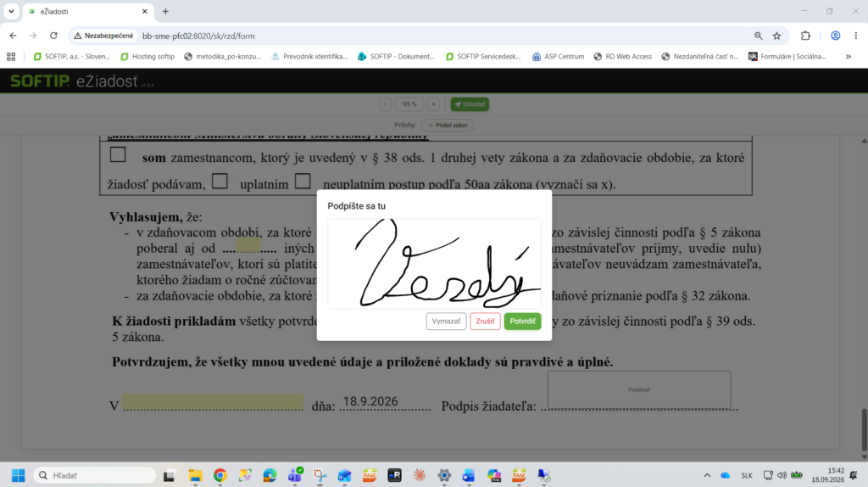Click the date field showing 18.9.2026
868x487 pixels.
point(385,401)
